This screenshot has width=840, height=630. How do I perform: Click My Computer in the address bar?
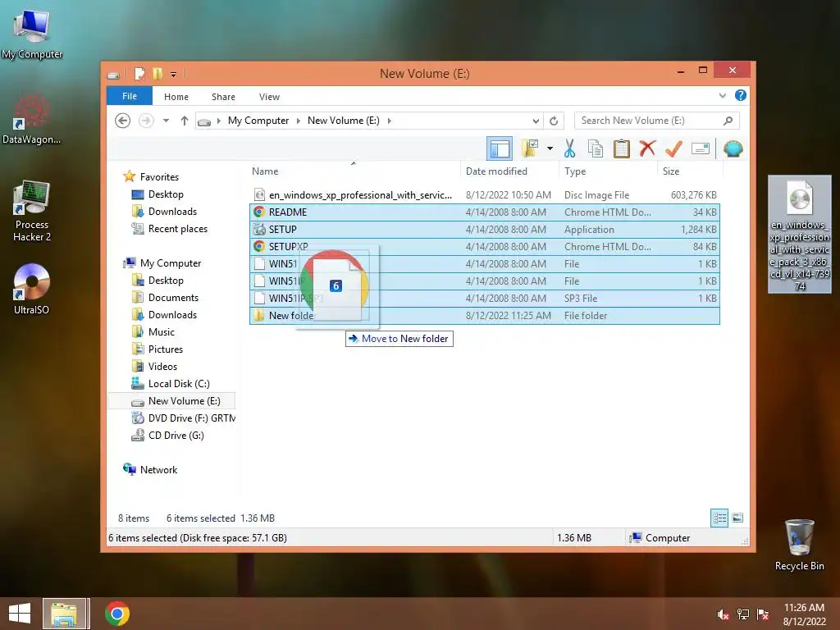tap(258, 121)
